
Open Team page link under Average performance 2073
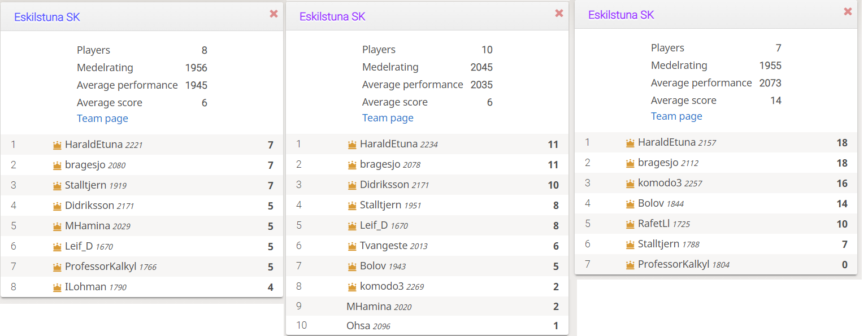click(676, 116)
